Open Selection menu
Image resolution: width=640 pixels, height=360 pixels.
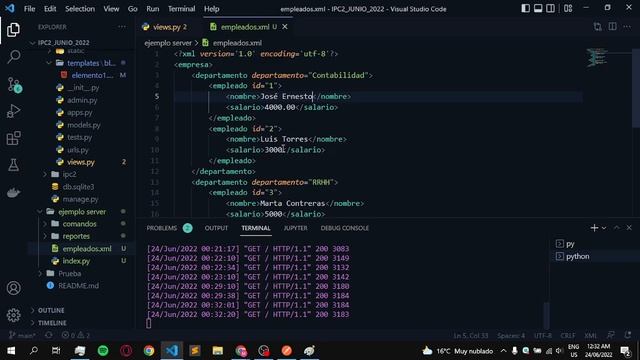click(x=80, y=9)
